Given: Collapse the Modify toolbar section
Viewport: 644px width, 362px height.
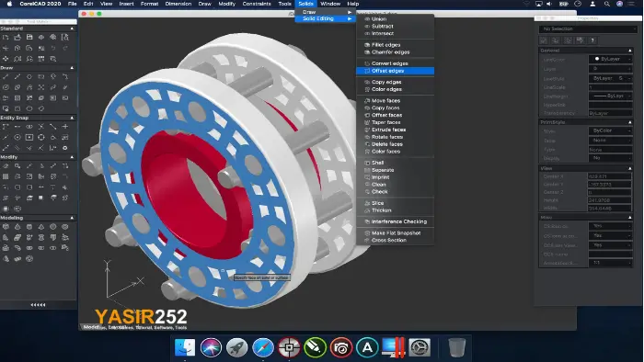Looking at the screenshot, I should coord(73,157).
